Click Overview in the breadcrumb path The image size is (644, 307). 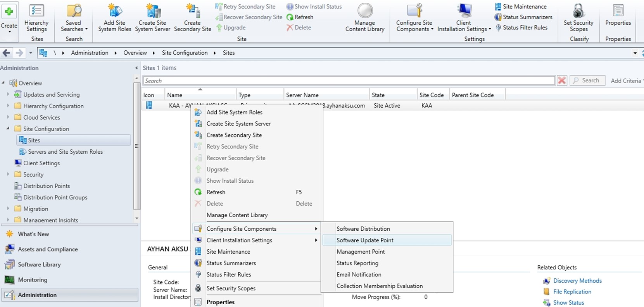pyautogui.click(x=135, y=53)
